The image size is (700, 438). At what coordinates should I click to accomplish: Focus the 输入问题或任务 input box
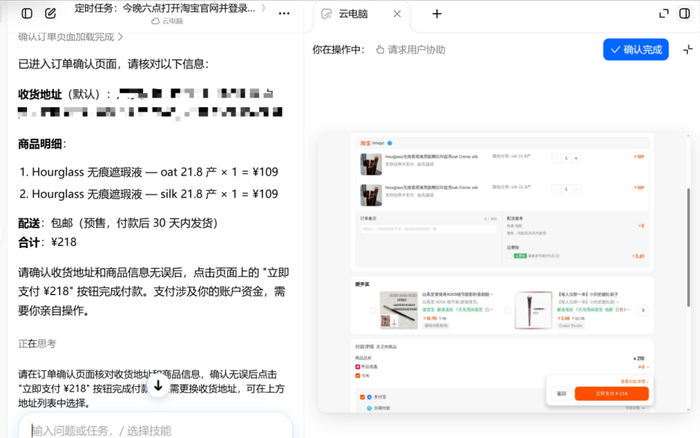155,430
